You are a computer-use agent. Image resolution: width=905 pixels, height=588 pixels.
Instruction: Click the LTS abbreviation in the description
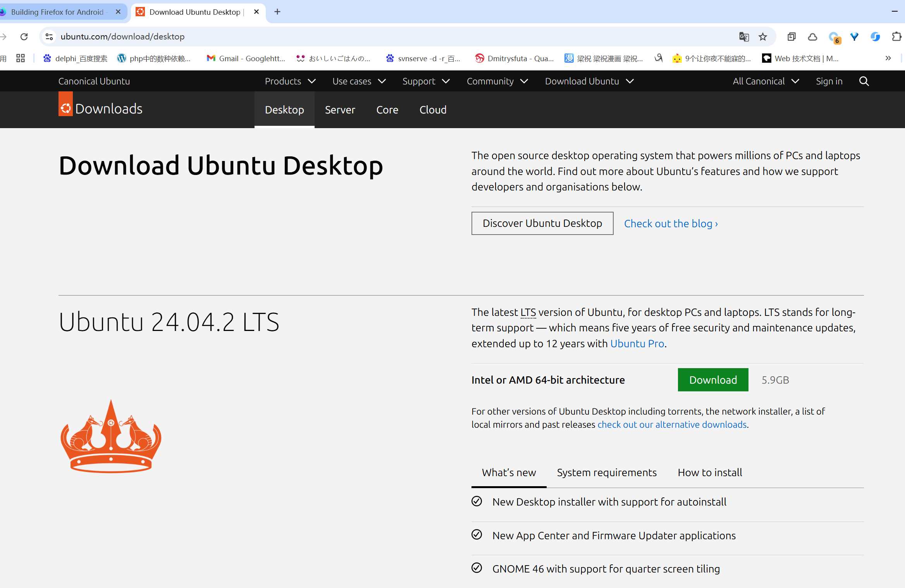(x=528, y=312)
